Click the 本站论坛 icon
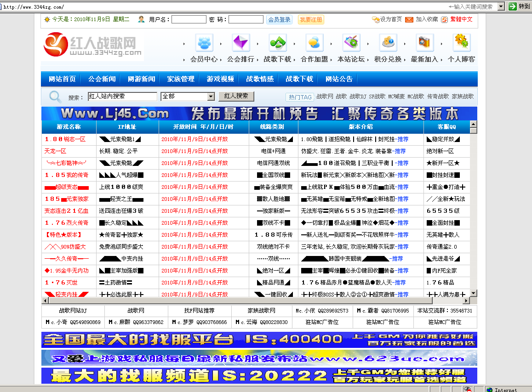532x392 pixels. click(x=351, y=43)
